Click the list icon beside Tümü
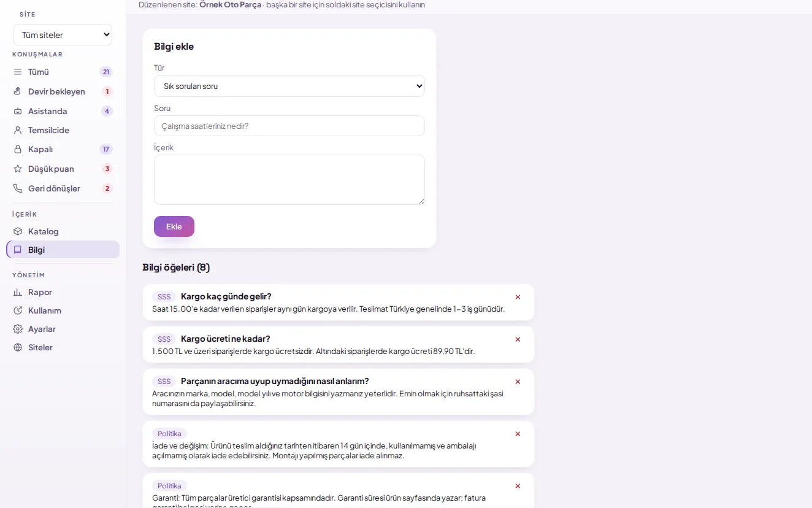812x508 pixels. click(x=18, y=72)
